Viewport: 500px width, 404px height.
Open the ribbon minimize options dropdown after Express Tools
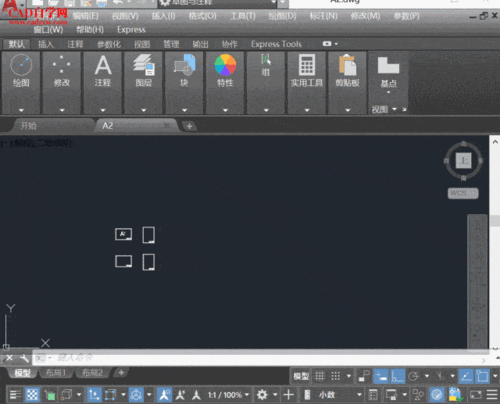click(336, 44)
